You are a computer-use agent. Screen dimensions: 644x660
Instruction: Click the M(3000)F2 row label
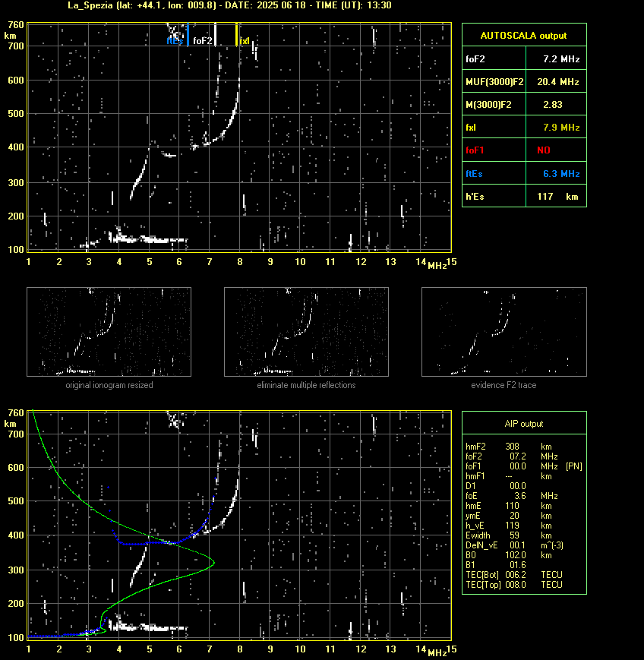click(488, 104)
